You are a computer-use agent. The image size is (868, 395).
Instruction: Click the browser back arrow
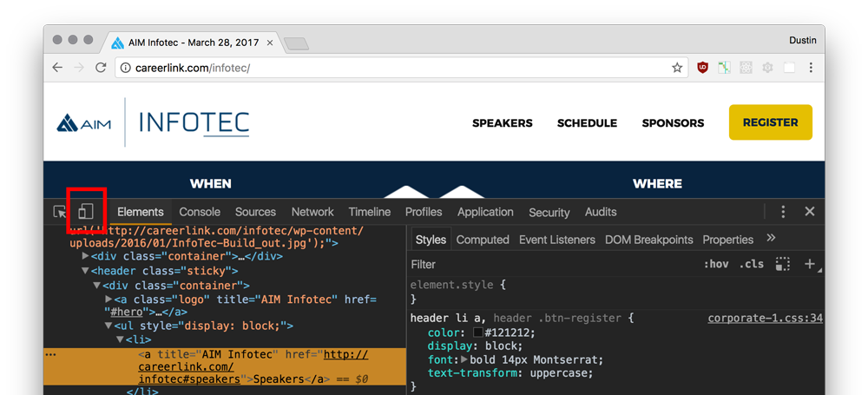pos(57,68)
